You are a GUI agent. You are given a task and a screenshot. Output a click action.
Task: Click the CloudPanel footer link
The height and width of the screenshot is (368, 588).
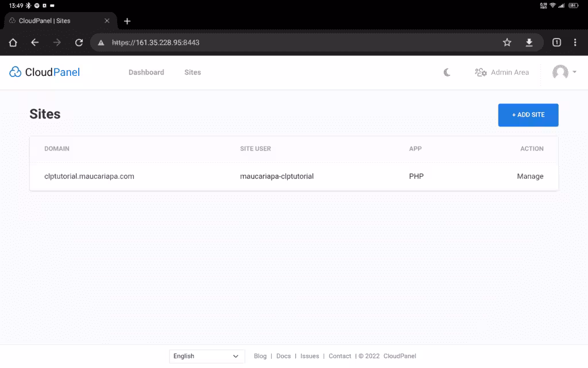coord(400,356)
